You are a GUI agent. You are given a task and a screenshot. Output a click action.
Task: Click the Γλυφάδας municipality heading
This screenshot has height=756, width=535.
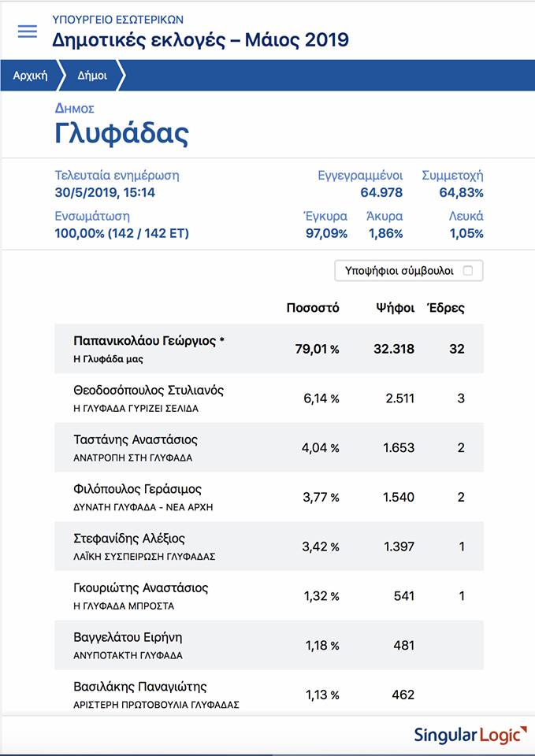(x=122, y=133)
